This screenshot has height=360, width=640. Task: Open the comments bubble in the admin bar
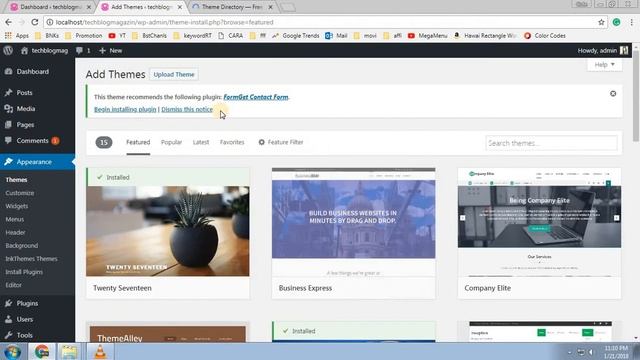[x=83, y=51]
